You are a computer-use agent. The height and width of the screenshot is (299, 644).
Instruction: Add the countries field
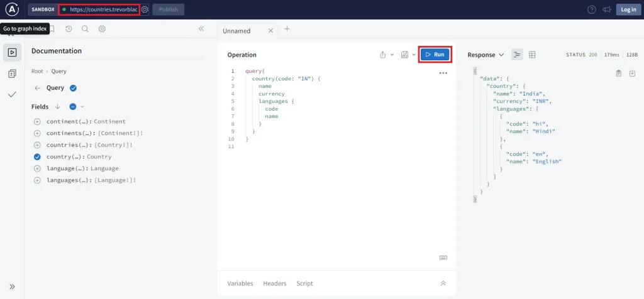(37, 145)
